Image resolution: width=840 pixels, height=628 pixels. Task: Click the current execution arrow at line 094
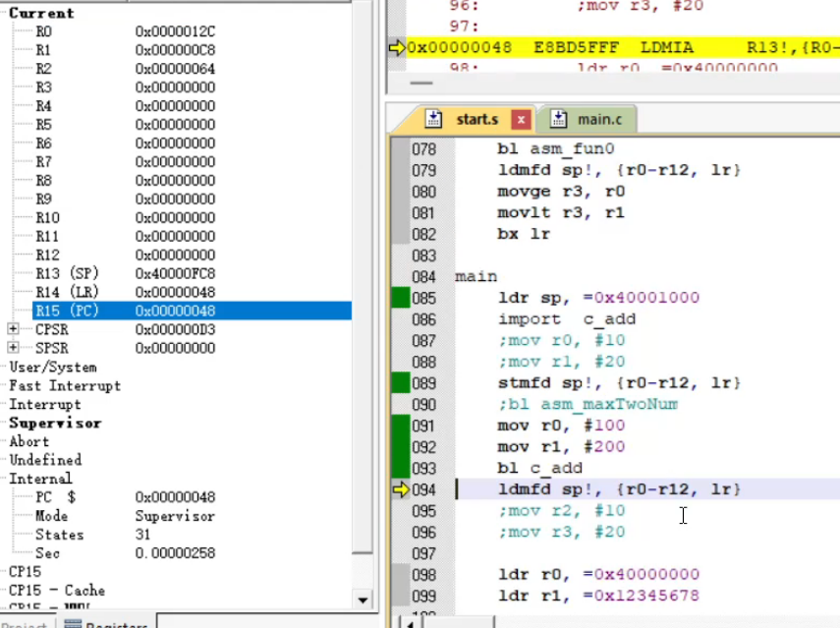click(x=400, y=489)
